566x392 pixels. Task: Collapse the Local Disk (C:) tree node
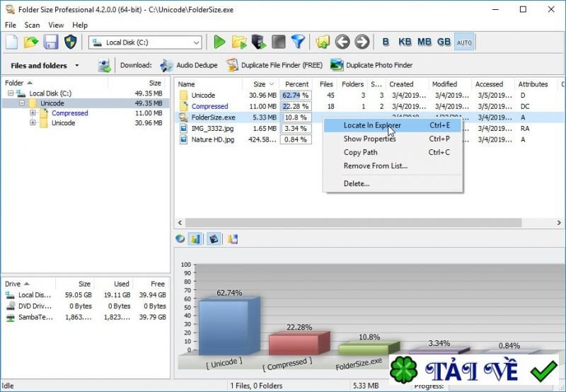point(11,93)
